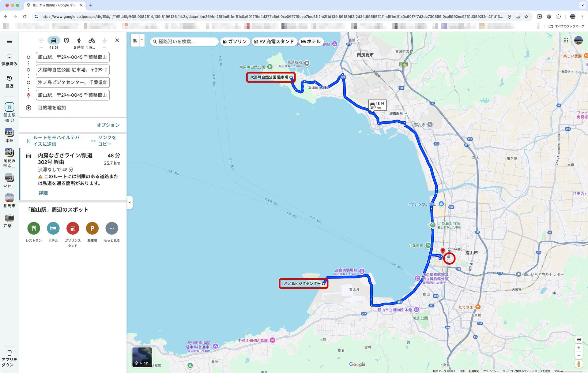
Task: Collapse the directions side panel
Action: (x=130, y=202)
